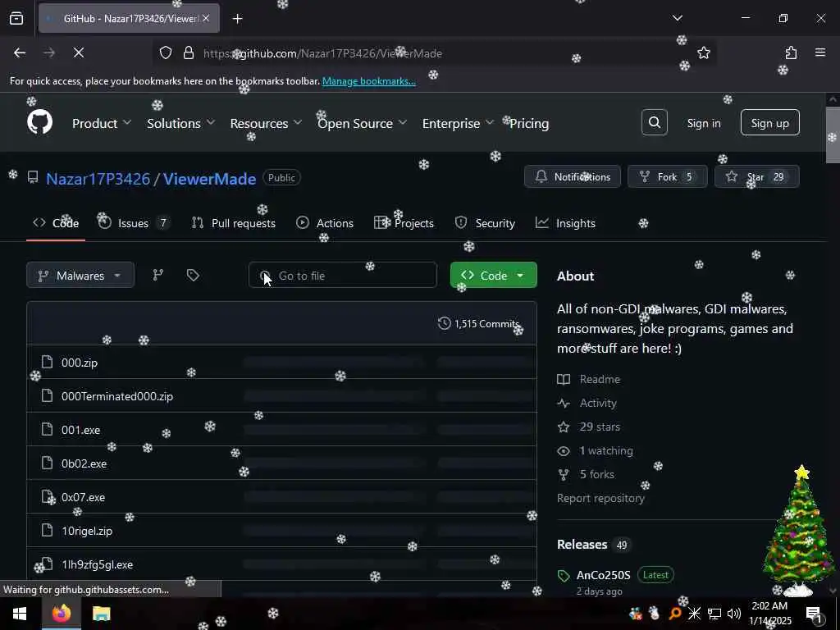Image resolution: width=840 pixels, height=630 pixels.
Task: View branches using branch icon
Action: point(158,276)
